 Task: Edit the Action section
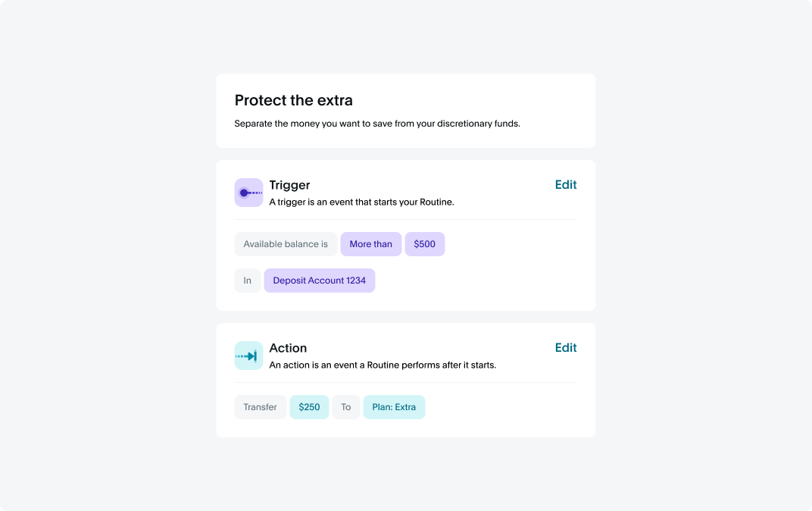click(x=566, y=348)
